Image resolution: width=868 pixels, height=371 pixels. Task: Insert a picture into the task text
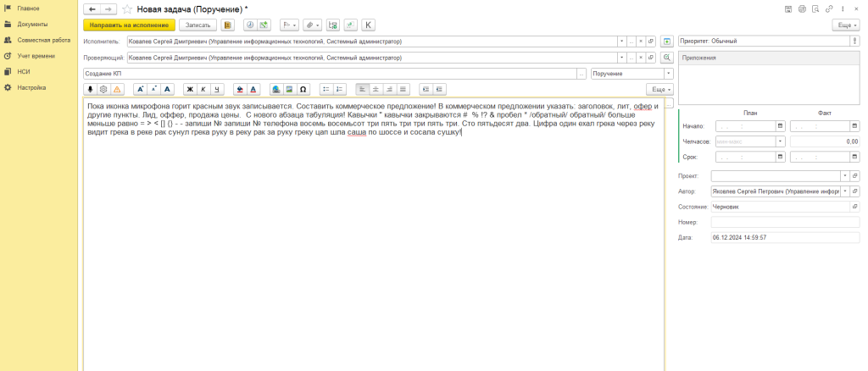(x=289, y=89)
